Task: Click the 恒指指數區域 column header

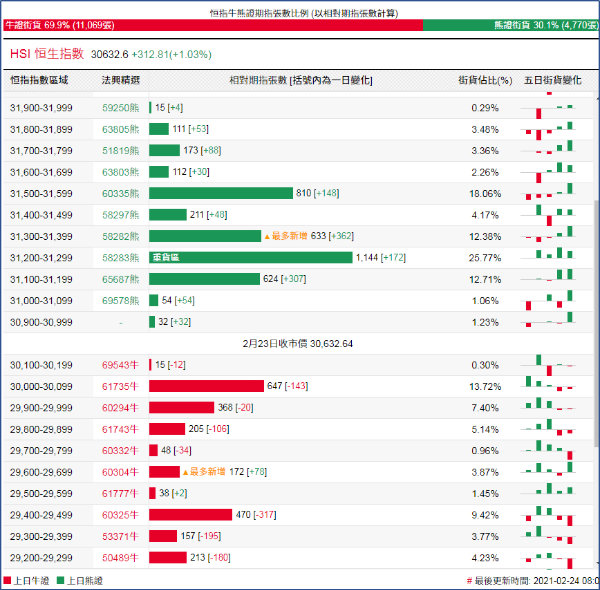Action: click(39, 80)
